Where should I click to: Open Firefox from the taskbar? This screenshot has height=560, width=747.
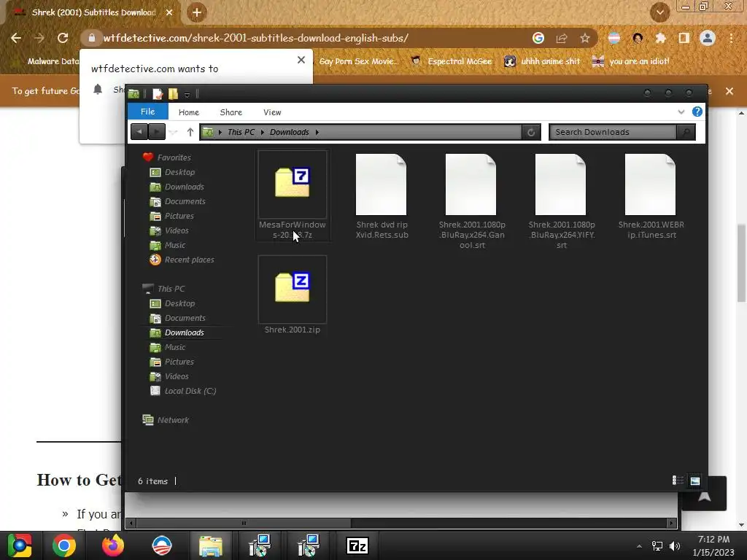click(113, 545)
